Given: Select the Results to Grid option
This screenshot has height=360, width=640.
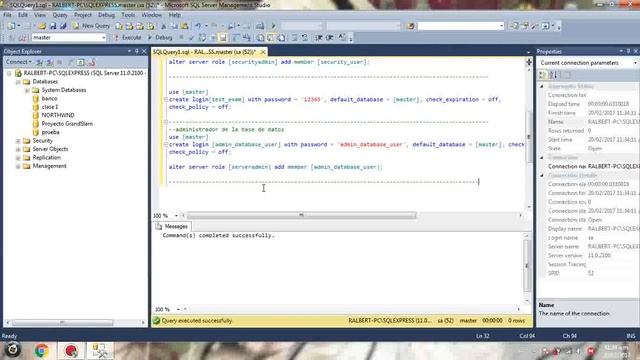Looking at the screenshot, I should tap(271, 38).
